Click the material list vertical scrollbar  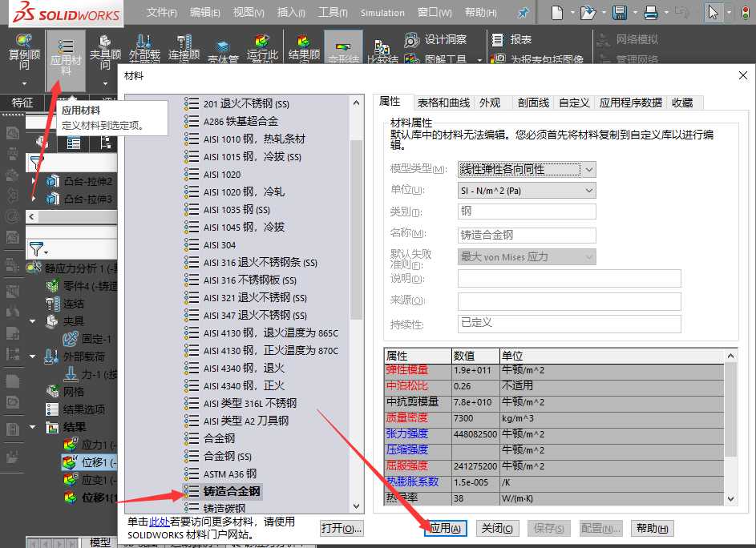pos(356,229)
